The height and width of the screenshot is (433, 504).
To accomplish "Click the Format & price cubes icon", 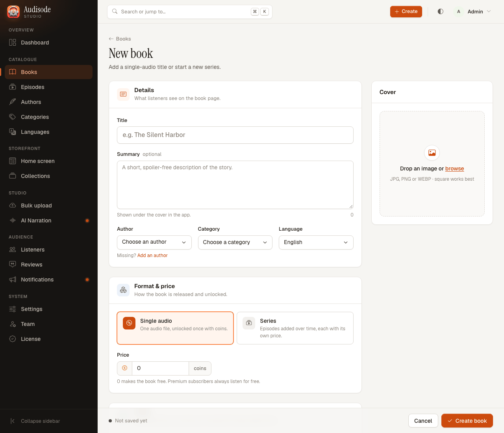I will click(123, 290).
